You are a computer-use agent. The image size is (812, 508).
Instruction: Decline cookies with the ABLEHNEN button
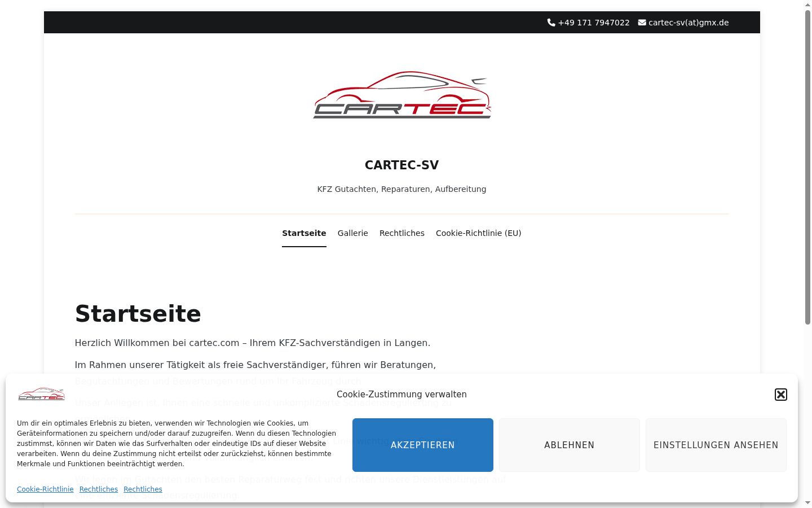570,445
